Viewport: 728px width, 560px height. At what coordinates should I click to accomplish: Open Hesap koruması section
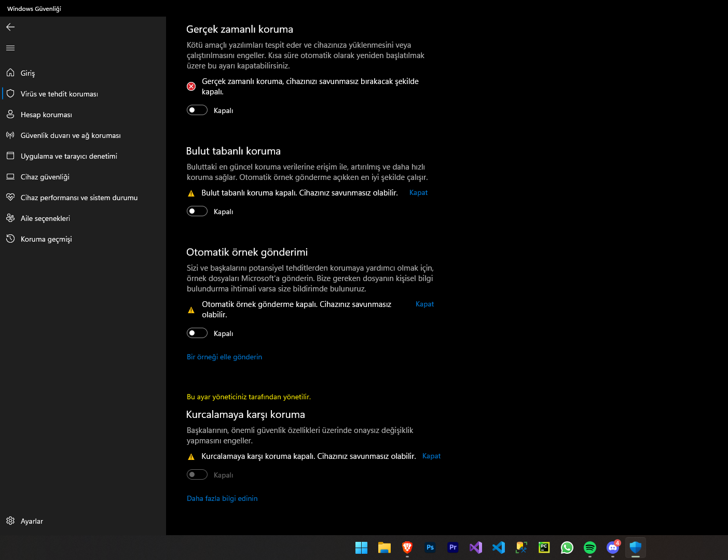coord(83,115)
